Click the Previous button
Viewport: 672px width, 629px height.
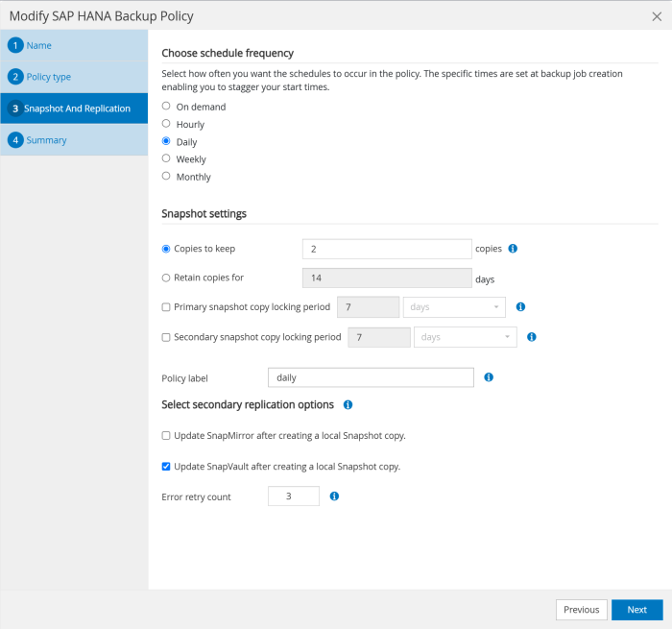point(582,609)
